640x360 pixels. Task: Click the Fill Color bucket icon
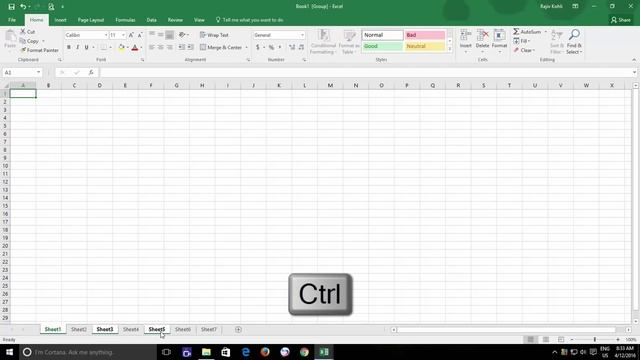(x=121, y=47)
